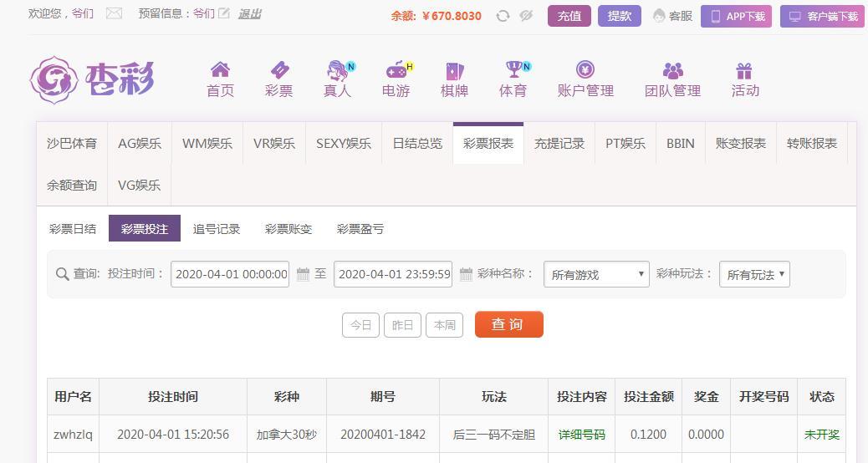
Task: Switch to 日结总览 tab
Action: coord(417,143)
